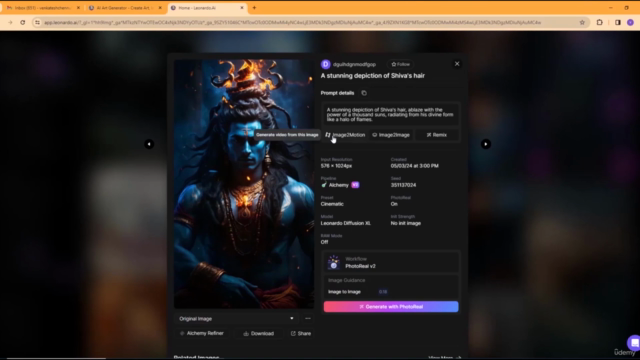
Task: Open a new browser tab
Action: click(254, 8)
